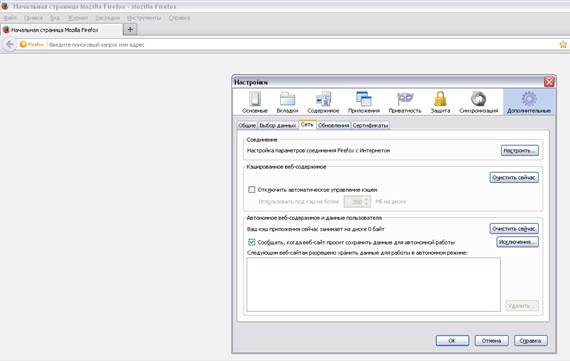The image size is (570, 361).
Task: Open the Содержимое settings pane
Action: pos(323,102)
